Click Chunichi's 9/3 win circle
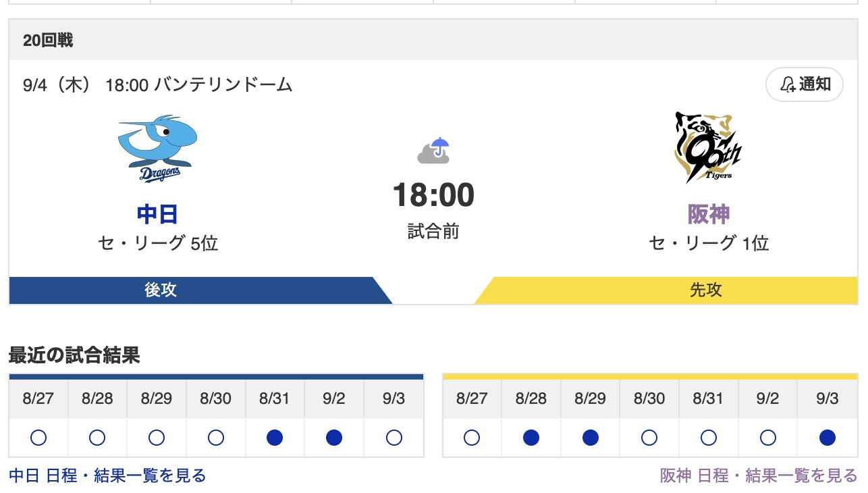This screenshot has height=493, width=868. [394, 438]
